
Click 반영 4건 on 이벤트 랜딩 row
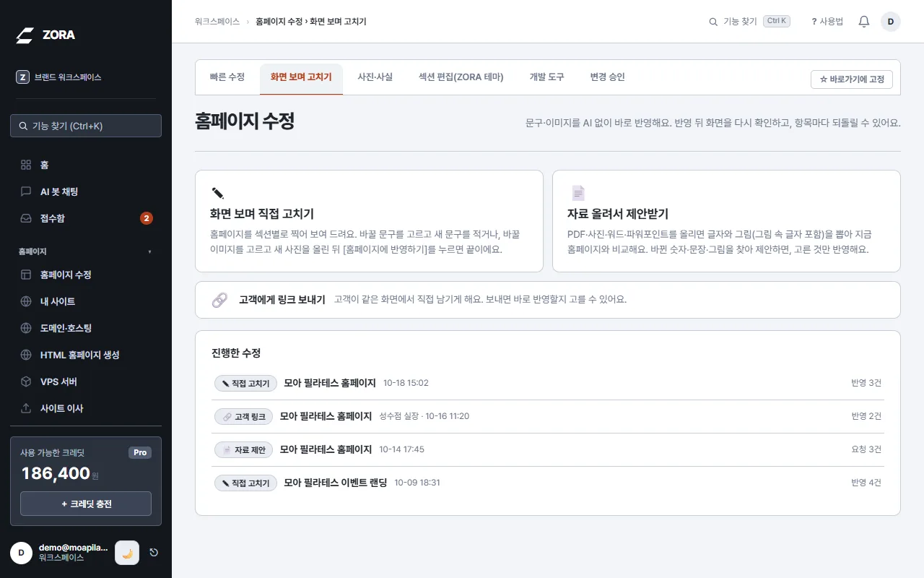tap(866, 483)
